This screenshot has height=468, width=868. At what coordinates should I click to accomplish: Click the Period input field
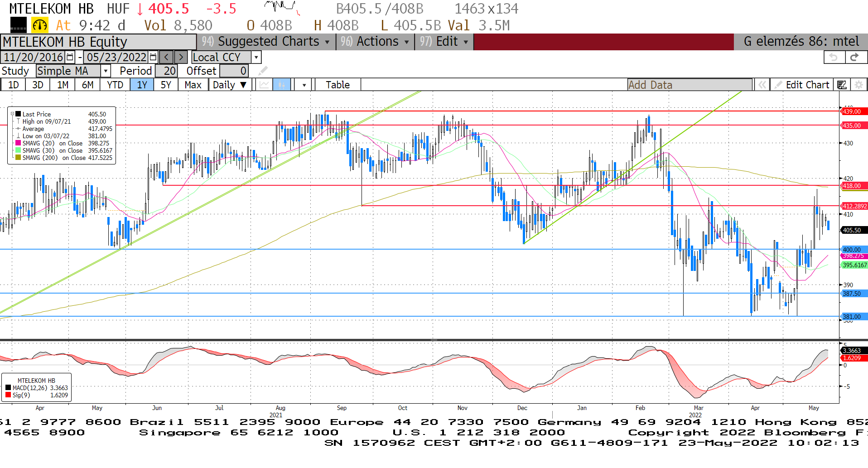click(166, 71)
